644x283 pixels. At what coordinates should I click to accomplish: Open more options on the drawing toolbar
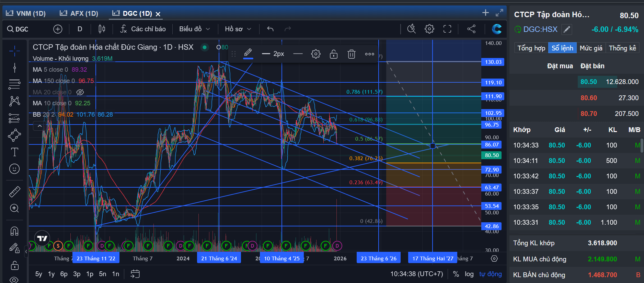click(x=369, y=54)
